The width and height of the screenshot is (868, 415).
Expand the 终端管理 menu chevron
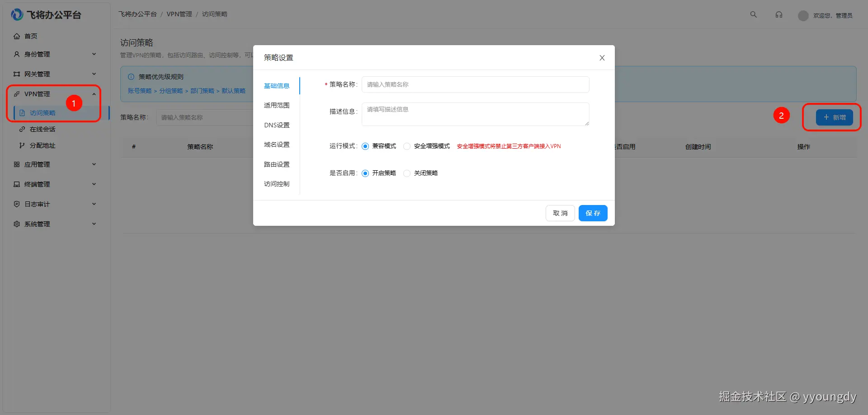(94, 184)
